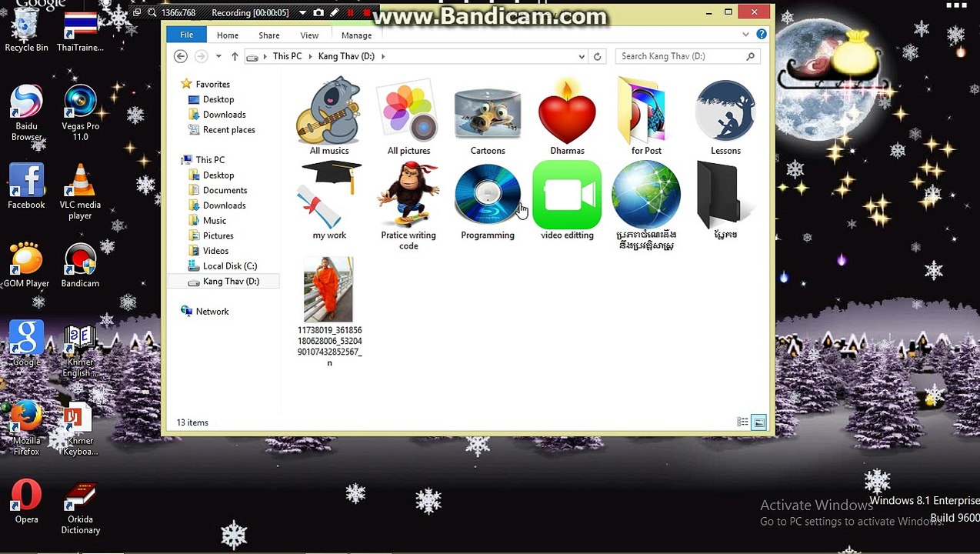This screenshot has width=980, height=554.
Task: Switch to details view layout
Action: [x=742, y=422]
